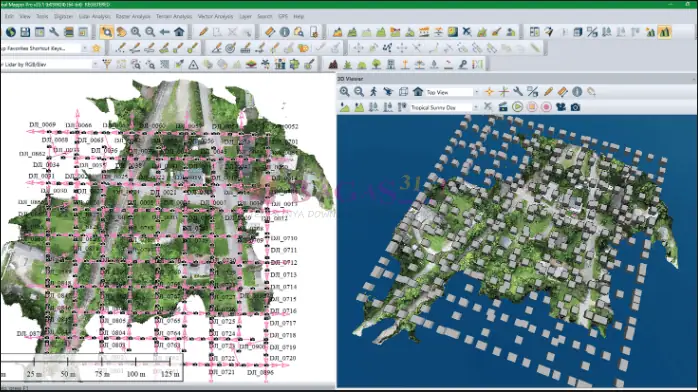Stop the 3D fly-through playback
698x392 pixels.
pyautogui.click(x=532, y=107)
